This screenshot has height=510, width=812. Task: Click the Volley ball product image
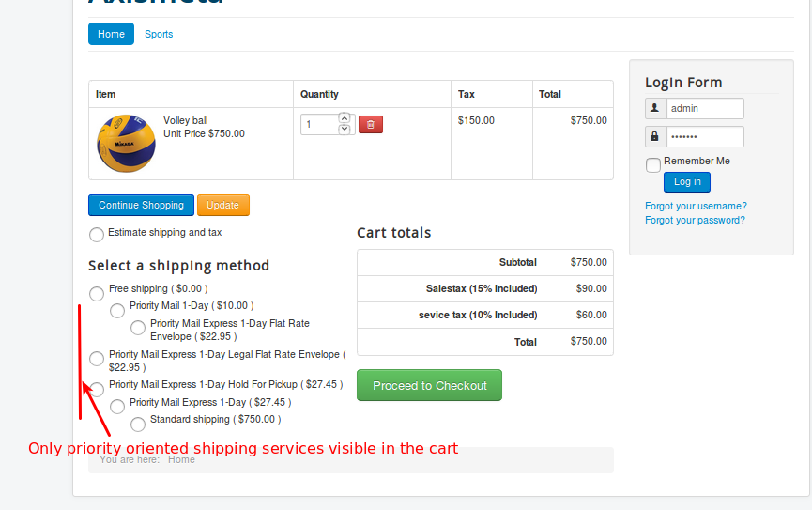tap(126, 143)
